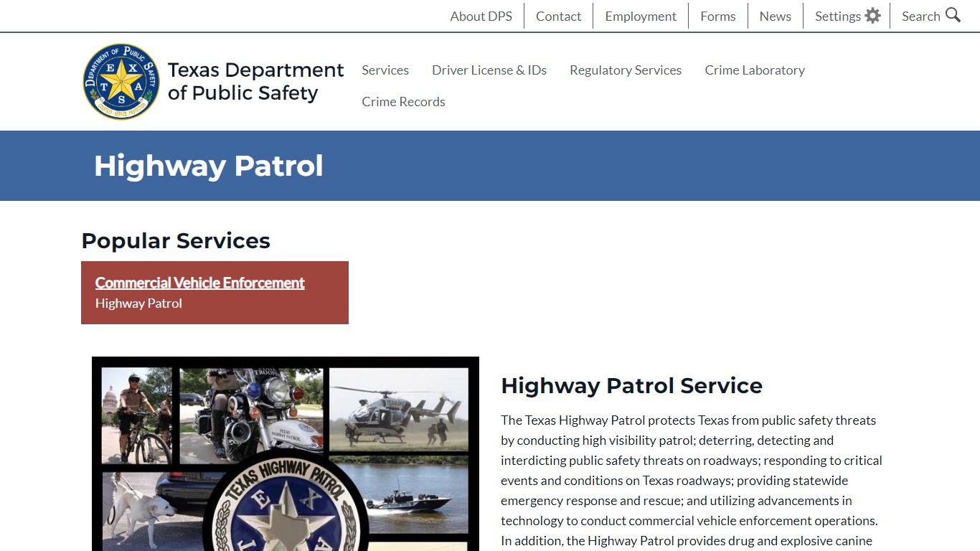This screenshot has height=551, width=980.
Task: Open the Commercial Vehicle Enforcement link
Action: 199,283
